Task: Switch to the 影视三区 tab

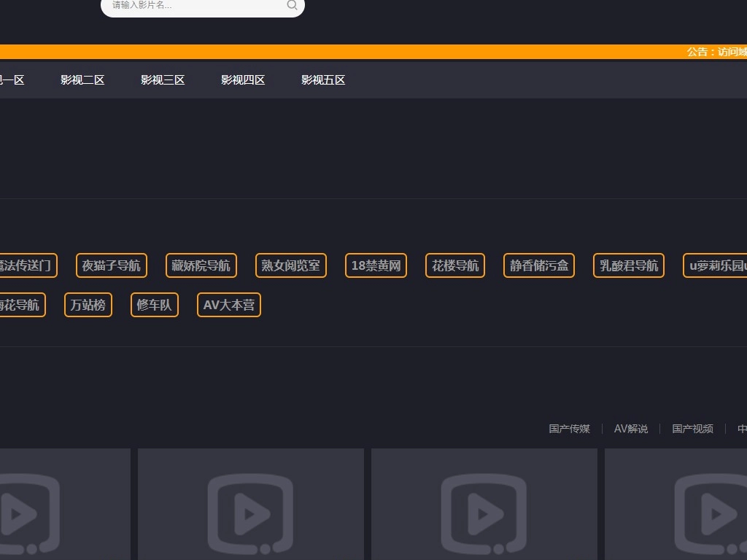Action: 163,80
